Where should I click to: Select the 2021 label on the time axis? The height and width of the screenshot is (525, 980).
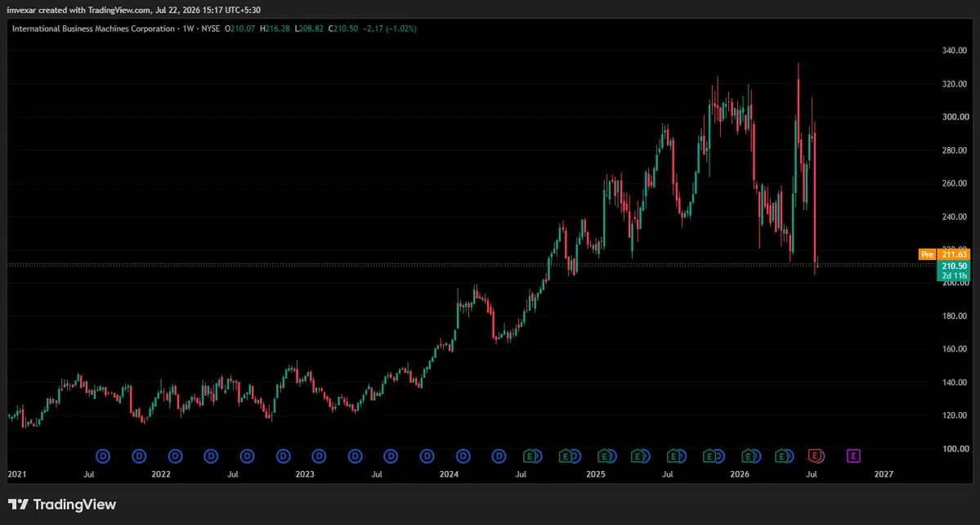(x=16, y=474)
